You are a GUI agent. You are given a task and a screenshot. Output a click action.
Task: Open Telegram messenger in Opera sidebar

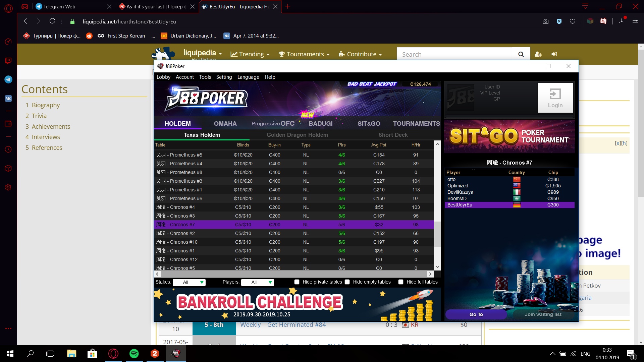tap(8, 79)
